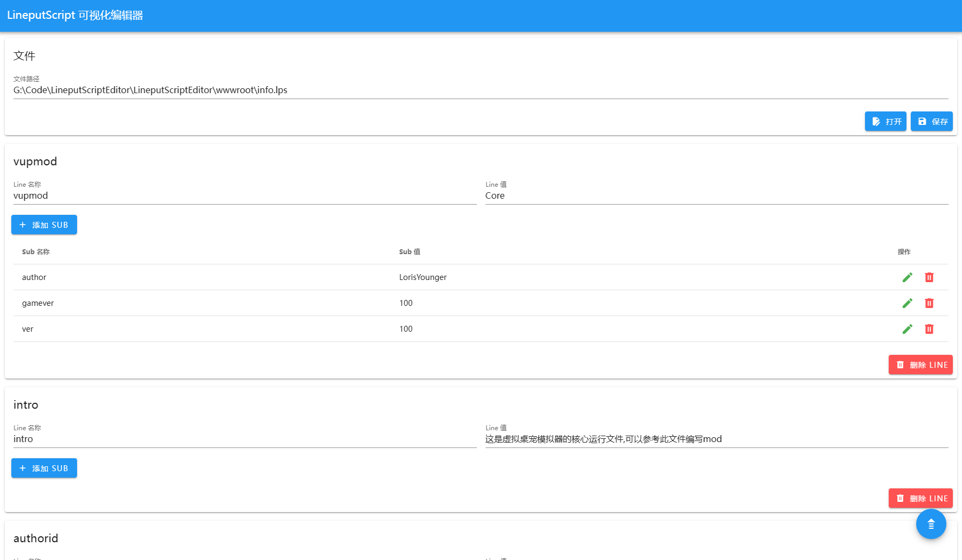The image size is (962, 560).
Task: Click the ver value 100
Action: [x=406, y=329]
